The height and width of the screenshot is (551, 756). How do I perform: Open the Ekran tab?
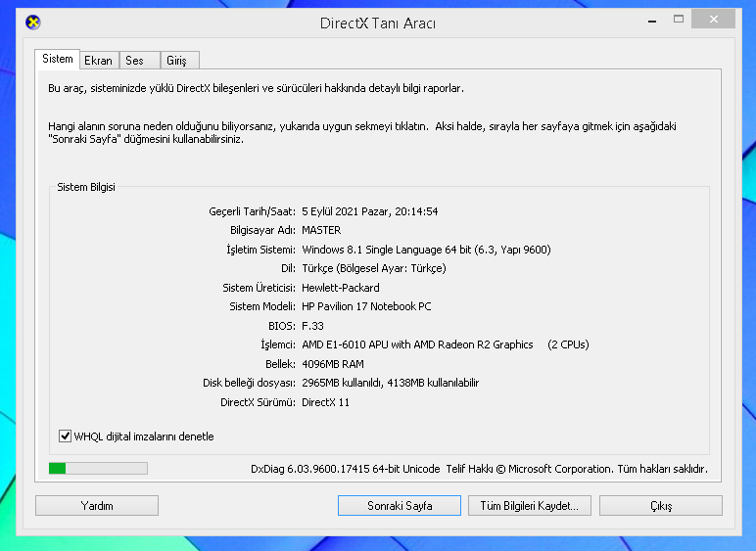98,61
